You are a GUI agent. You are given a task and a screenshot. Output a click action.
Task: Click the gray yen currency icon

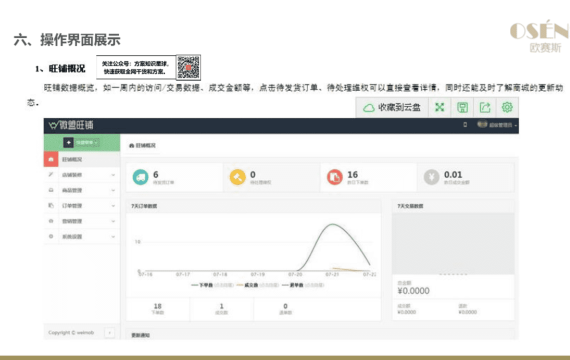coord(431,177)
